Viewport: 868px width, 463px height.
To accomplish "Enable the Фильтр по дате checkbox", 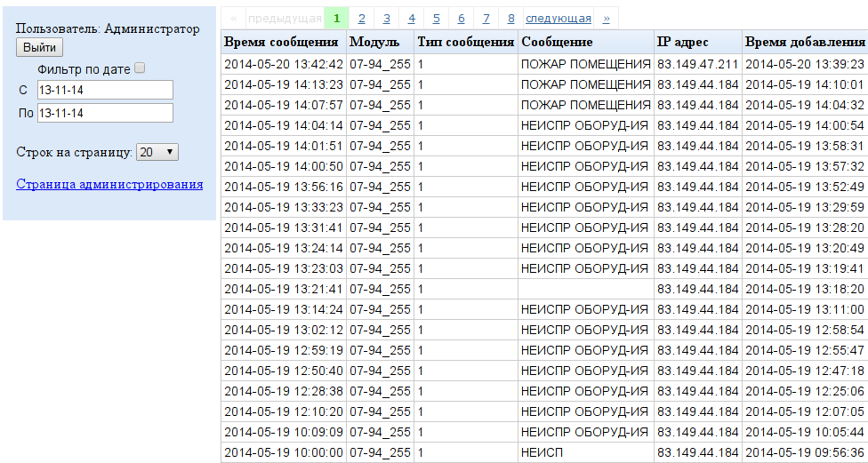I will tap(140, 68).
